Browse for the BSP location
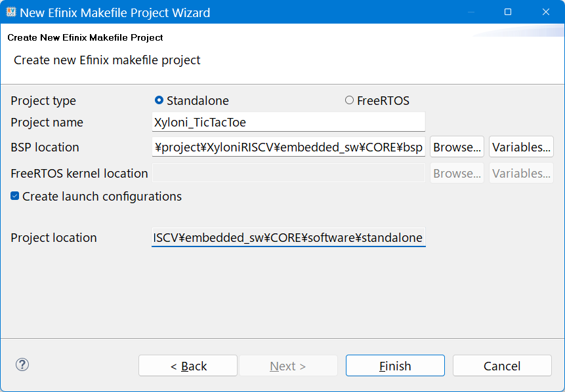 click(457, 147)
